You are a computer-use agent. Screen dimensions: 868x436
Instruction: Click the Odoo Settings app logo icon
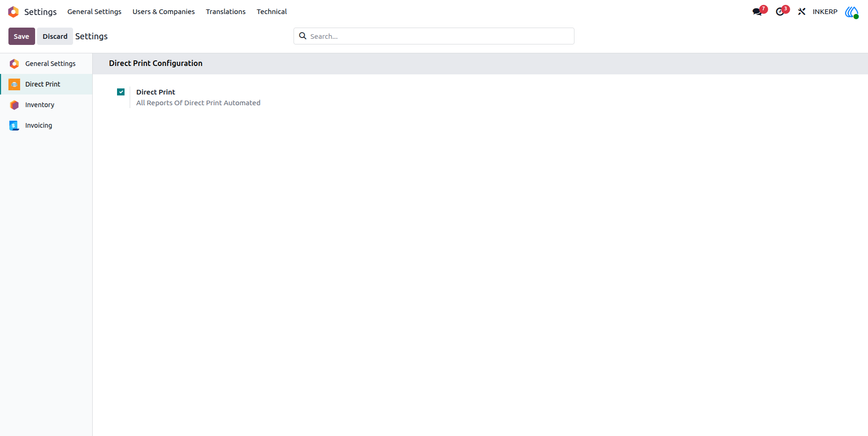coord(14,12)
